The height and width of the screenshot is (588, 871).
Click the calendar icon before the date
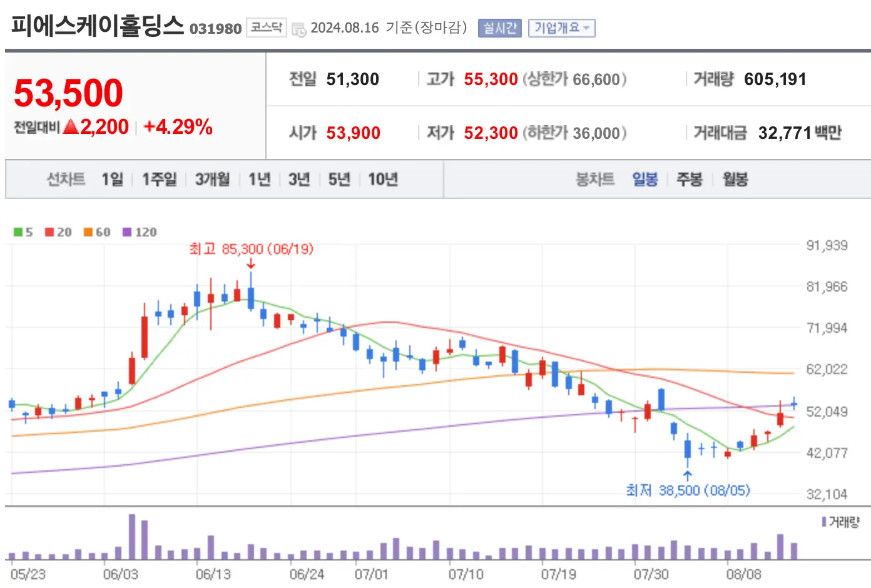298,29
